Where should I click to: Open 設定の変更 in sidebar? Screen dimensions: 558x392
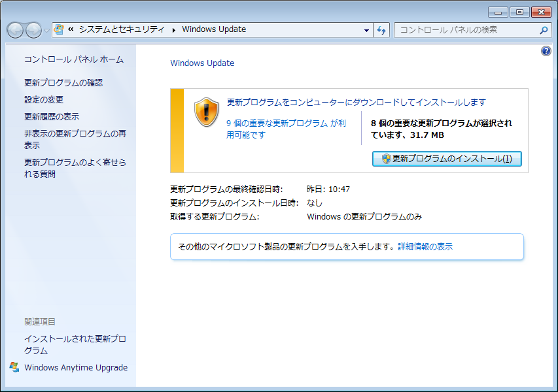tap(44, 99)
